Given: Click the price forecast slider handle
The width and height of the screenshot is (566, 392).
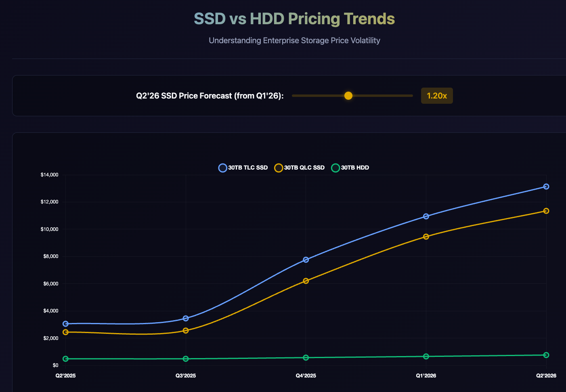Looking at the screenshot, I should [x=348, y=96].
